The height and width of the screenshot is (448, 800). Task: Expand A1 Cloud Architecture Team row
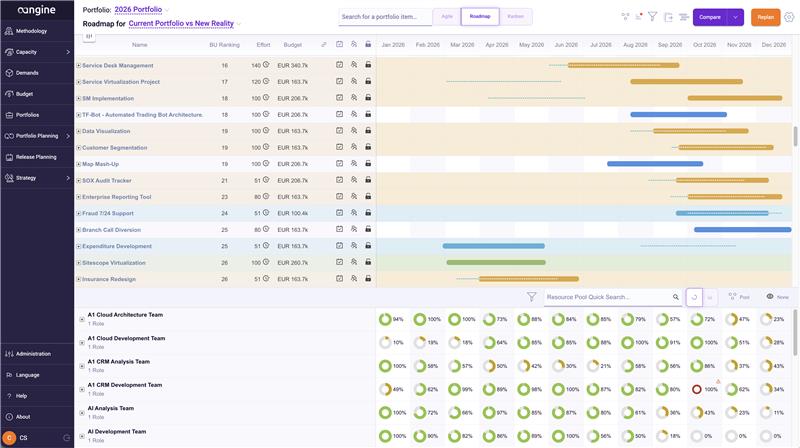tap(82, 319)
